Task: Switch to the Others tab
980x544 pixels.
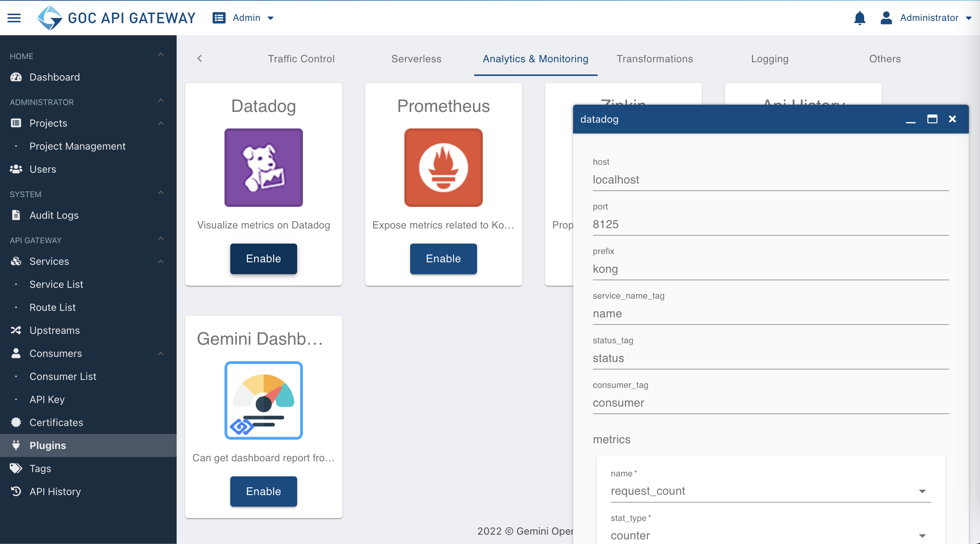Action: coord(885,59)
